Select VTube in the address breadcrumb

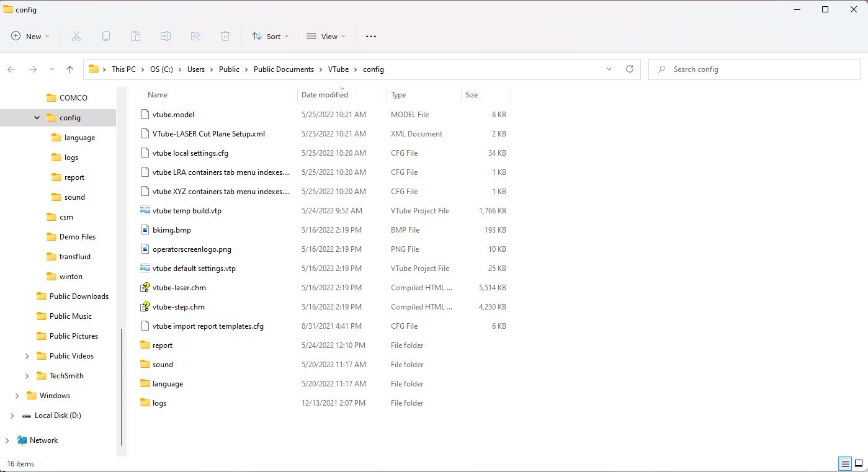pyautogui.click(x=338, y=69)
